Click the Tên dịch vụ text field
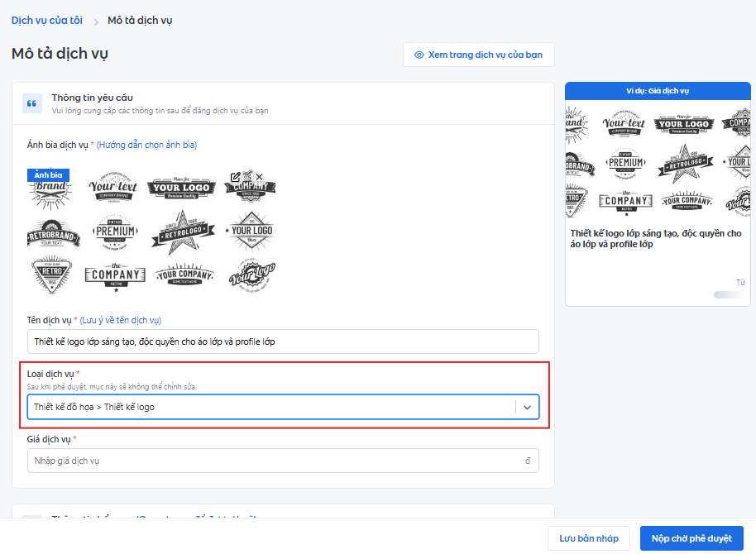Viewport: 756px width, 554px height. coord(283,341)
